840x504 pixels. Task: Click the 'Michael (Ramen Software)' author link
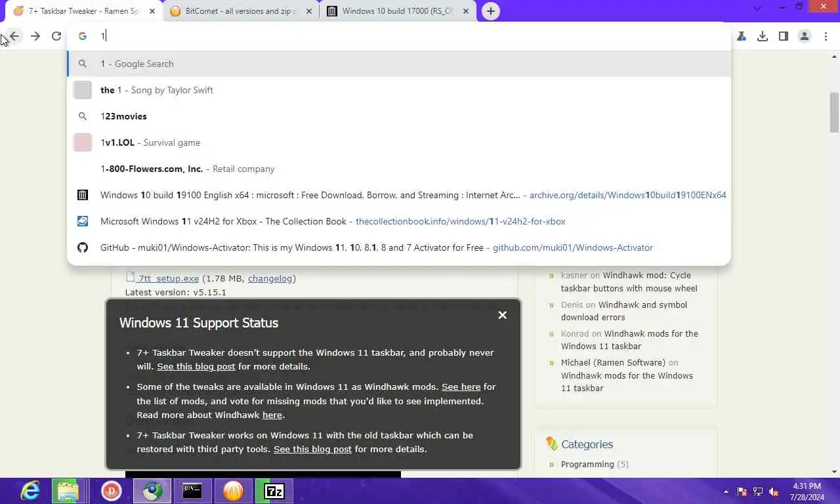click(613, 362)
